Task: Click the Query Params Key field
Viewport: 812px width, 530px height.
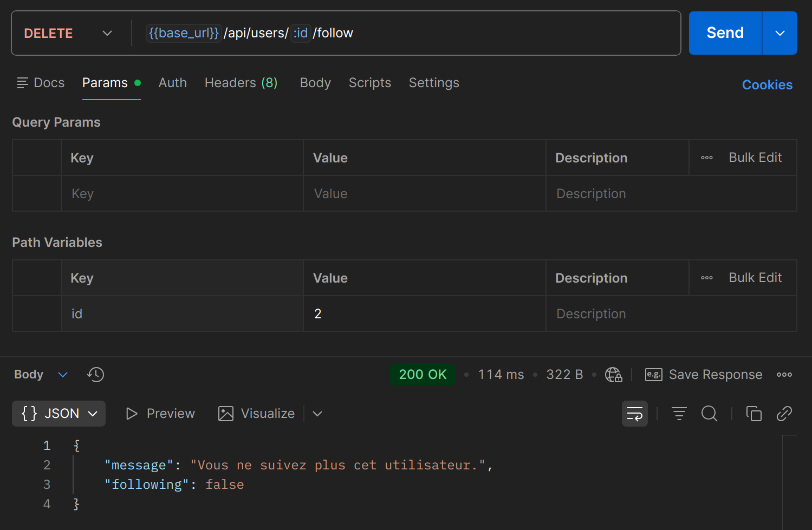Action: 182,193
